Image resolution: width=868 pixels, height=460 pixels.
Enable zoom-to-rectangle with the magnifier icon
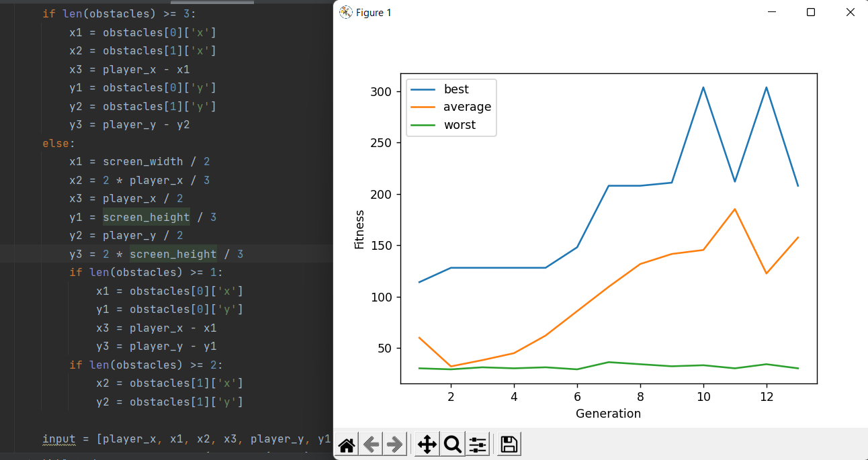pyautogui.click(x=452, y=443)
